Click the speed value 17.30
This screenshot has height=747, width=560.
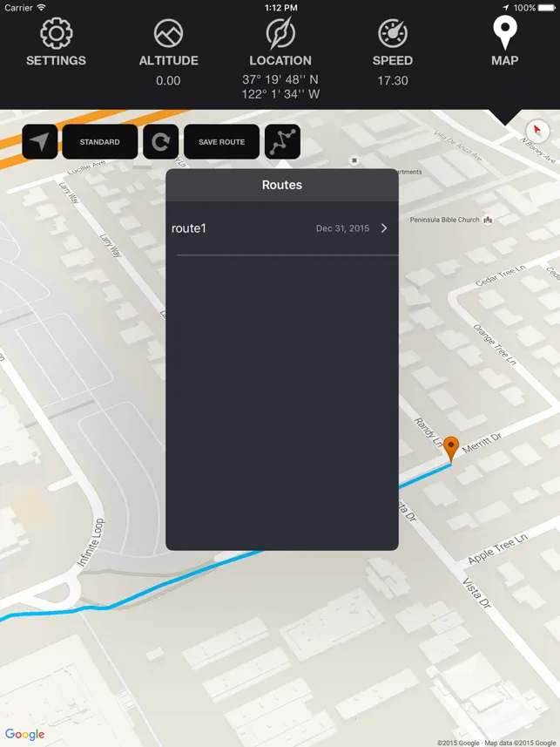coord(393,80)
